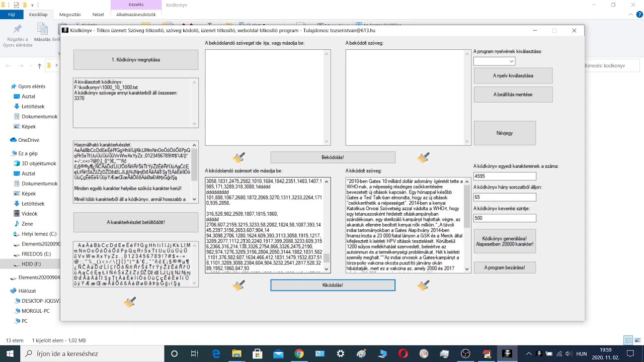The height and width of the screenshot is (362, 644).
Task: Open the Windows Start menu
Action: pos(10,353)
